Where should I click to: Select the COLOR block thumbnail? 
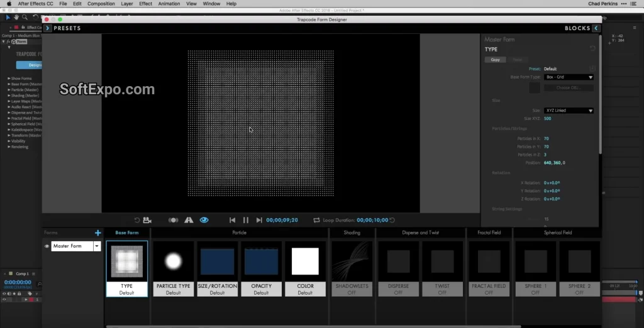click(305, 262)
